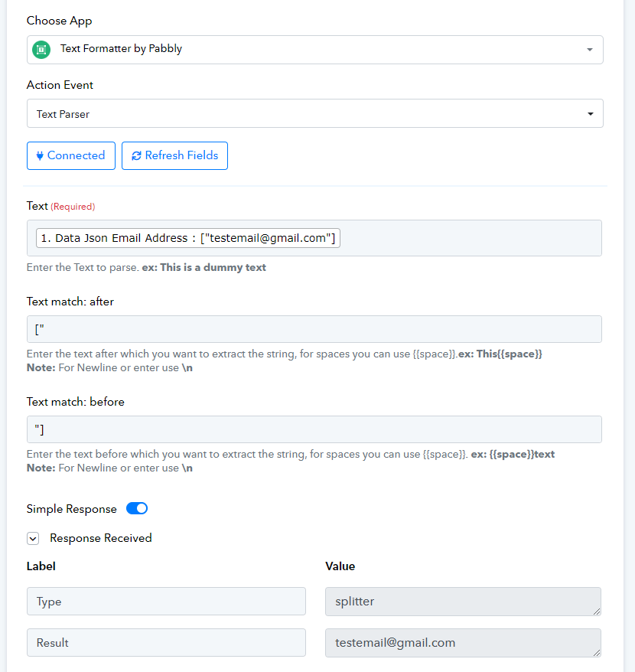
Task: Open the Action Event Text Parser dropdown
Action: (x=315, y=113)
